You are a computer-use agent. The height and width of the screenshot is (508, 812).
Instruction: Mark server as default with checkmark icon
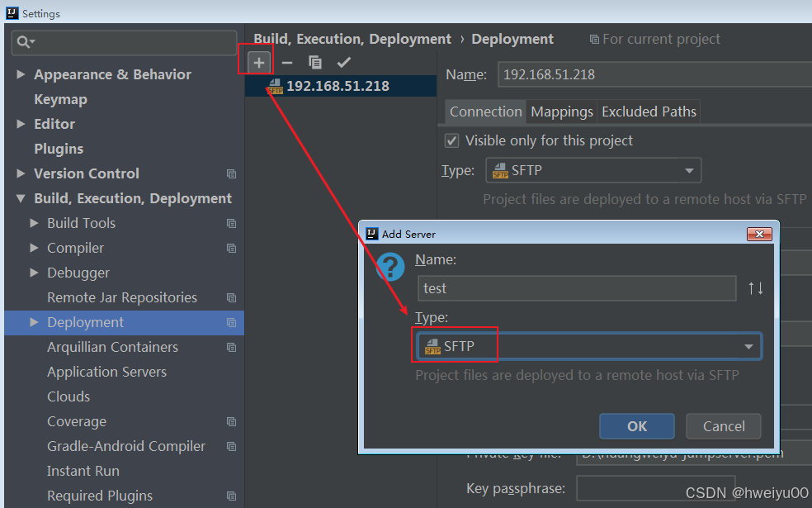(x=343, y=63)
